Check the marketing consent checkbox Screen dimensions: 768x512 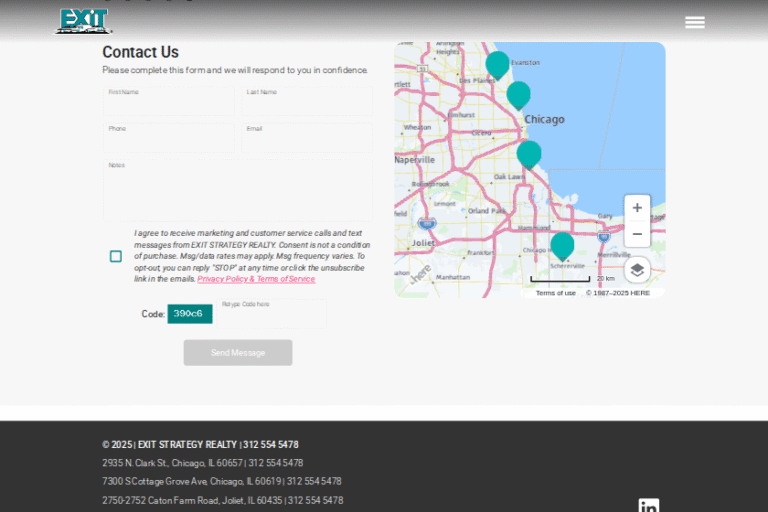click(x=116, y=256)
